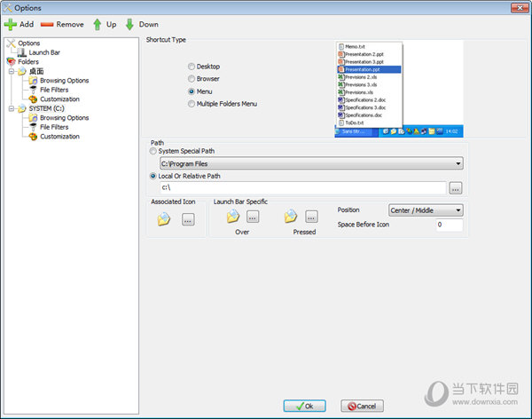Enable the System Special Path option
532x419 pixels.
click(154, 151)
